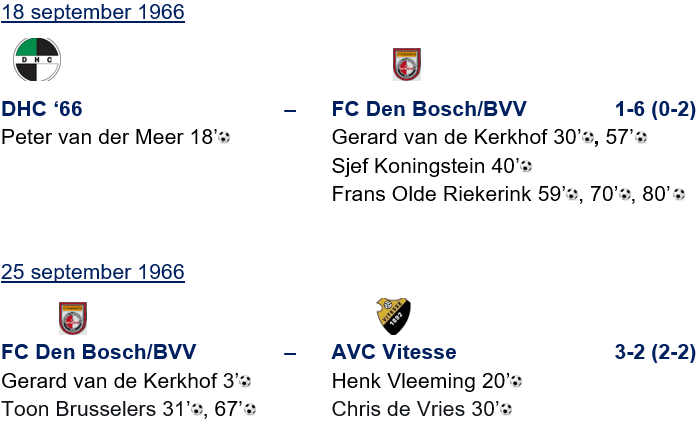Click FC Den Bosch crest in the 25 september match

[73, 318]
